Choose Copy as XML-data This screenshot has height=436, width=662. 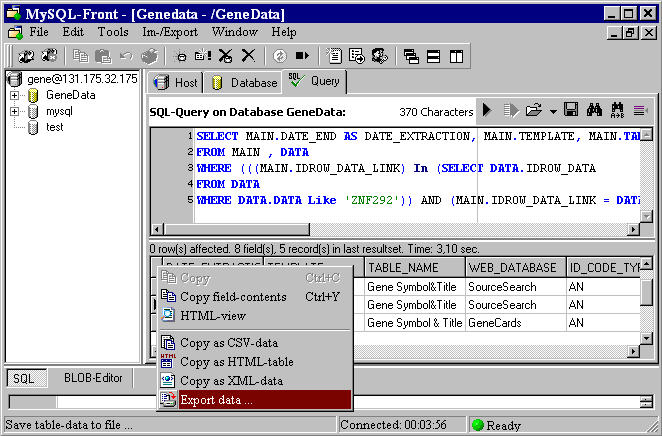tap(255, 381)
